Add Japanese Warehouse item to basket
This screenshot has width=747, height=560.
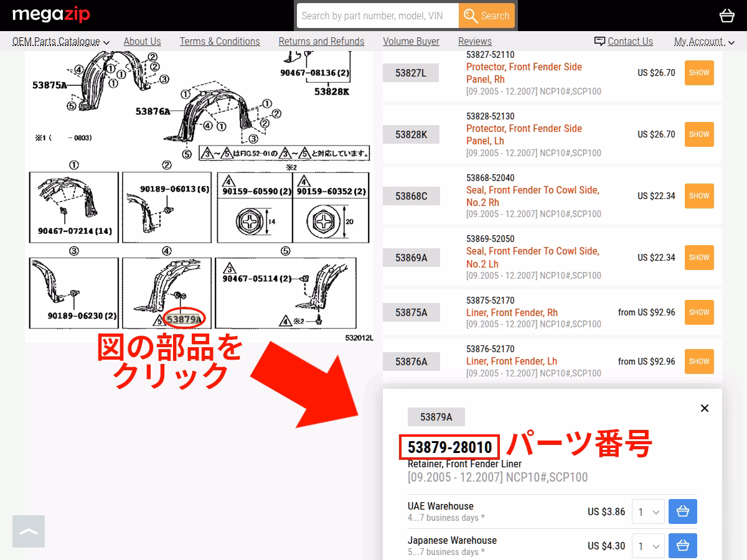[x=683, y=546]
